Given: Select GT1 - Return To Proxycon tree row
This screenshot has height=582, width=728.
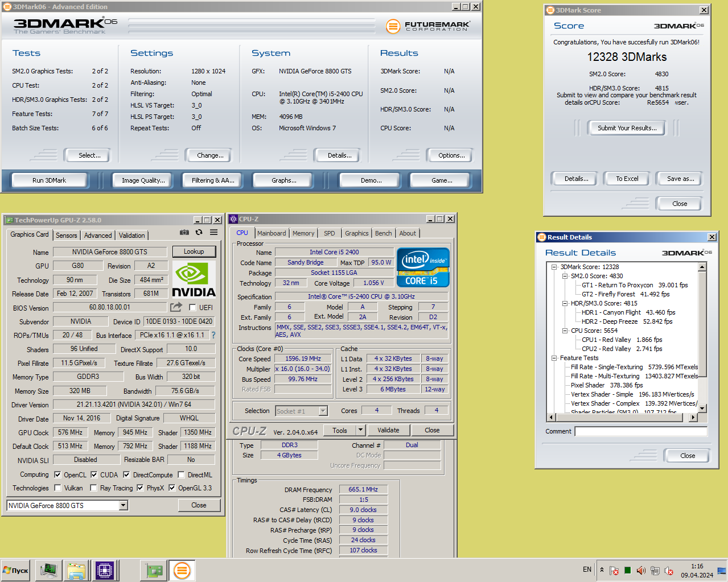Looking at the screenshot, I should [x=635, y=285].
